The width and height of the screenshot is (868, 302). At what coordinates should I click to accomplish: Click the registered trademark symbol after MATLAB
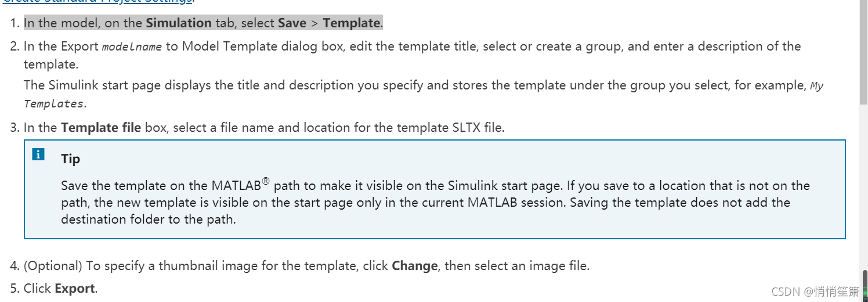[266, 181]
